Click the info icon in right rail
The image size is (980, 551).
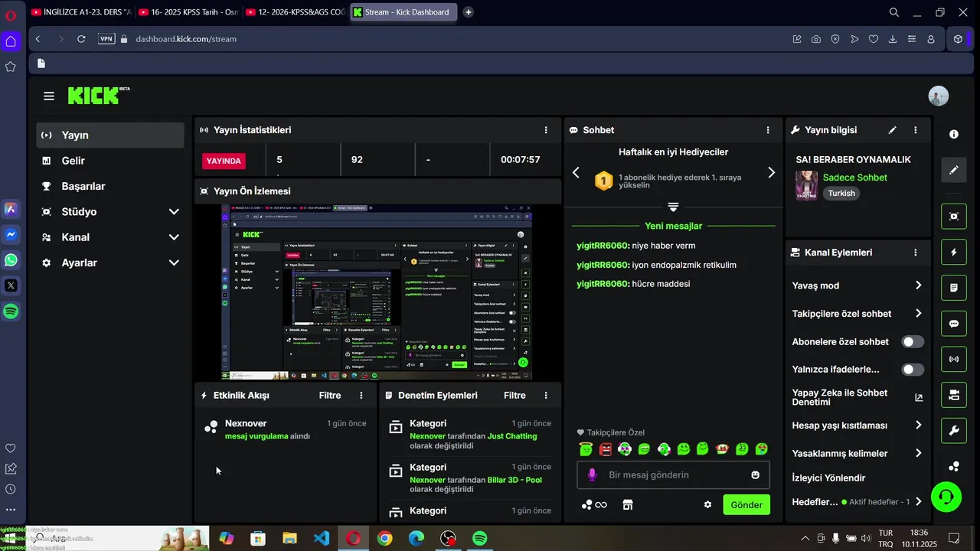(x=954, y=134)
